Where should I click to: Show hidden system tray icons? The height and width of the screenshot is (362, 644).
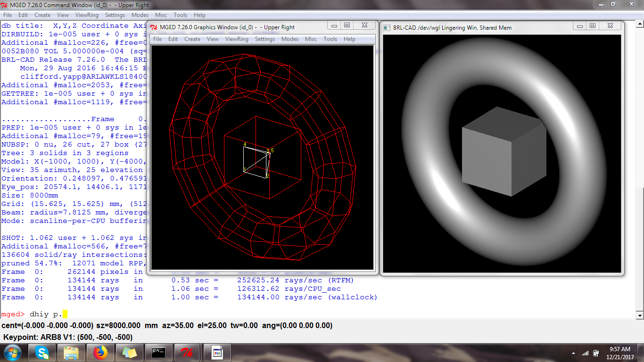tap(574, 353)
